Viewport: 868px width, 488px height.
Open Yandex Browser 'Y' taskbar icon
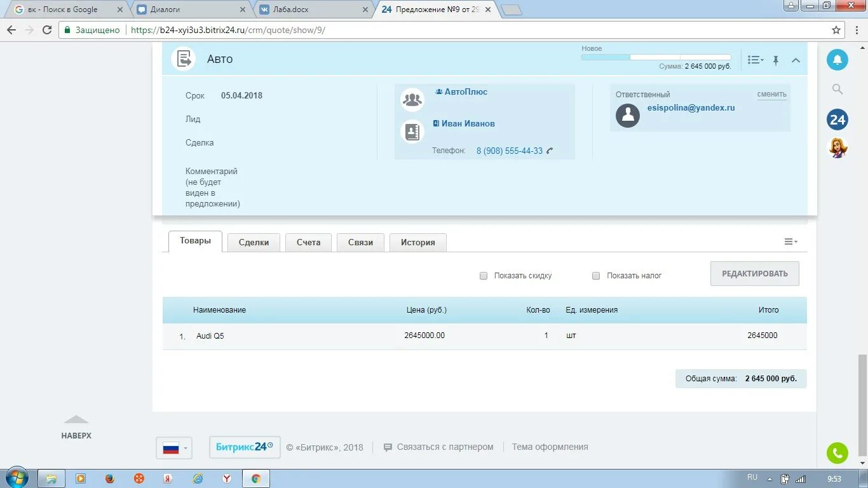coord(226,478)
